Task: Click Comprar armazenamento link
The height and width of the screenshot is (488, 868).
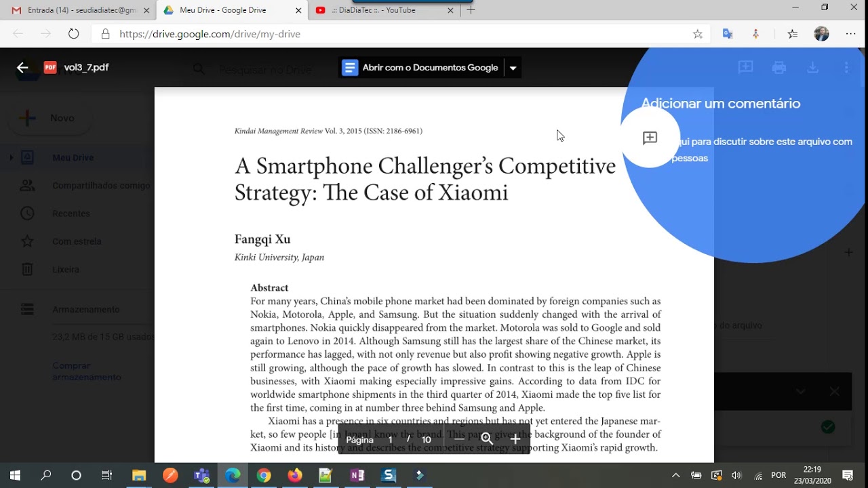Action: [87, 371]
